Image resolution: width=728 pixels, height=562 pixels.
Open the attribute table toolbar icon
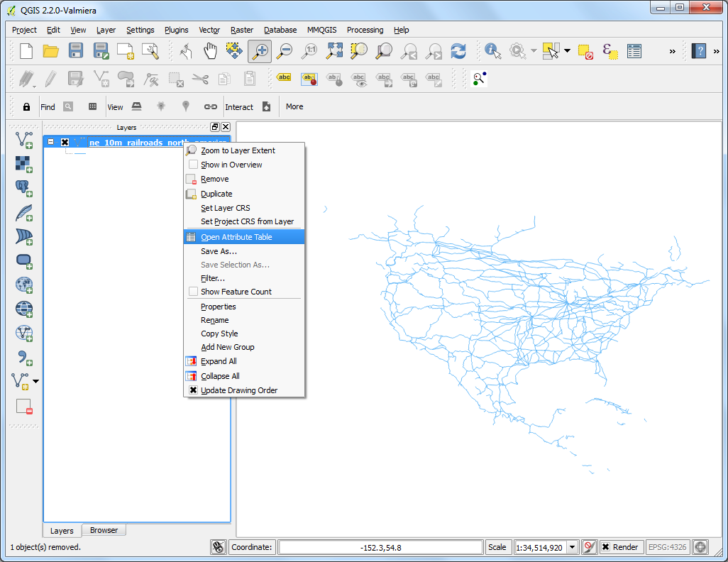(634, 51)
